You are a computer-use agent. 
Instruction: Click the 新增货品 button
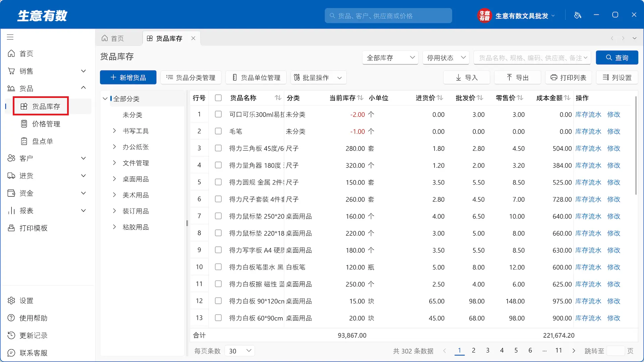click(128, 78)
